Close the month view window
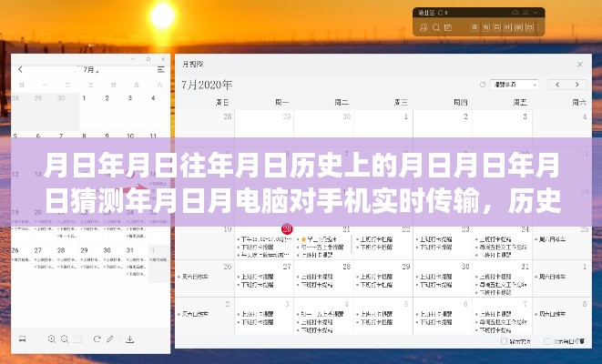The height and width of the screenshot is (364, 602). (580, 65)
